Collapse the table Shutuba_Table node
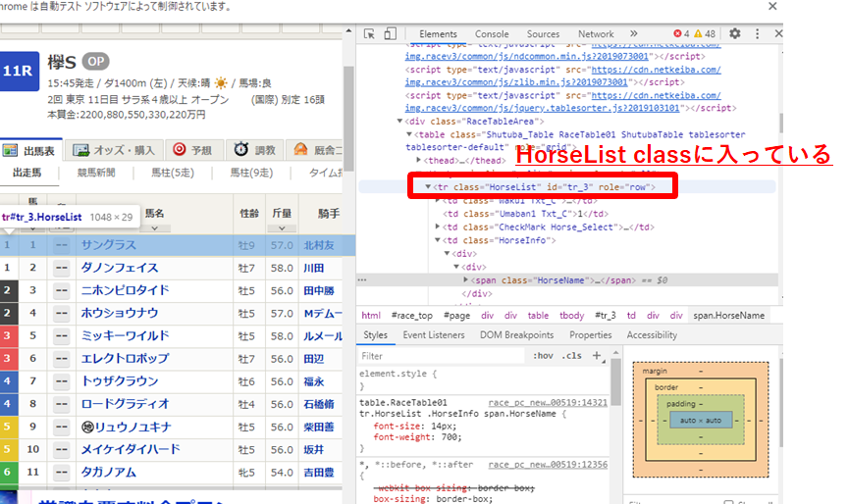 click(x=409, y=134)
